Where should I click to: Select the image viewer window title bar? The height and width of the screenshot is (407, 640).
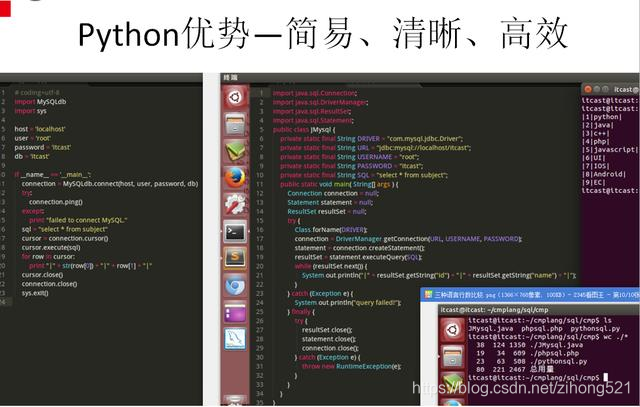click(x=530, y=294)
